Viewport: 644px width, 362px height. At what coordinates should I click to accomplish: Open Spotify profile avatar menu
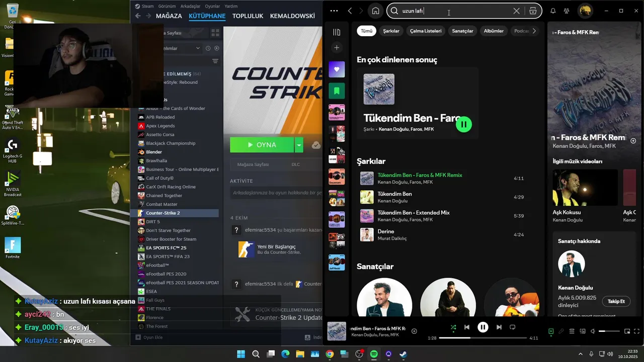[x=585, y=11]
